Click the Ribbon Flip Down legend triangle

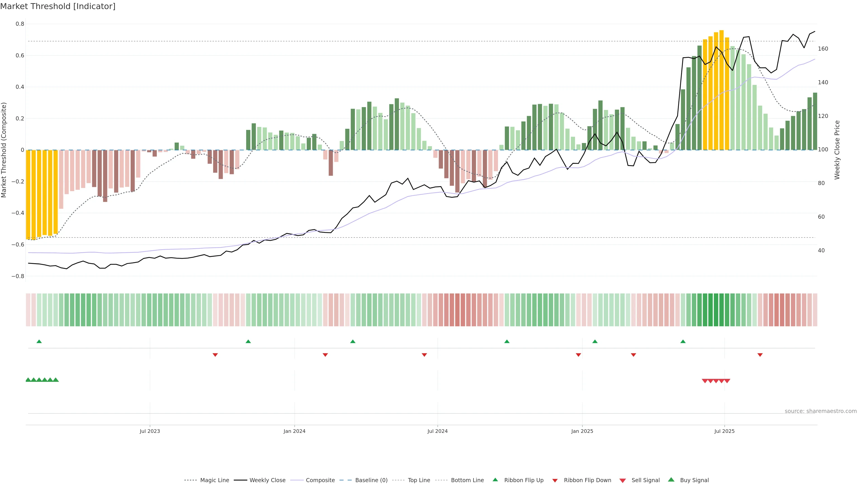click(x=555, y=481)
